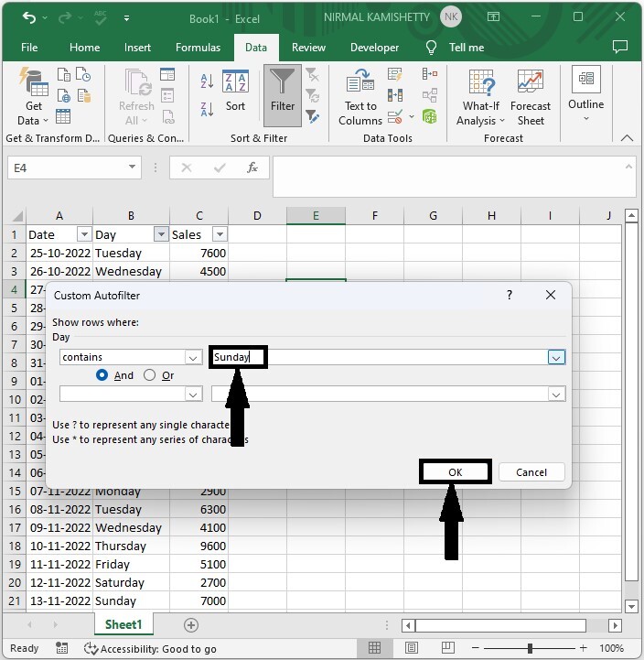Click Cancel in Custom Autofilter dialog
The height and width of the screenshot is (660, 644).
[x=531, y=471]
